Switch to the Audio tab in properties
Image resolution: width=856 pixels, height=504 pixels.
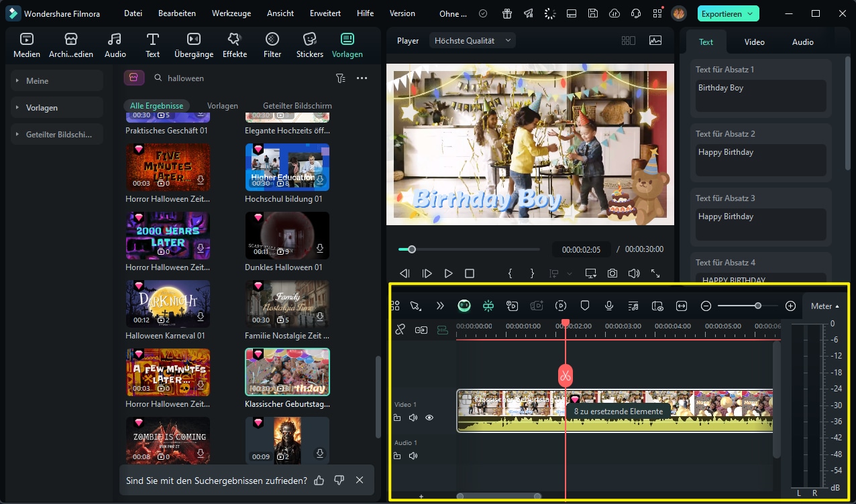(802, 42)
